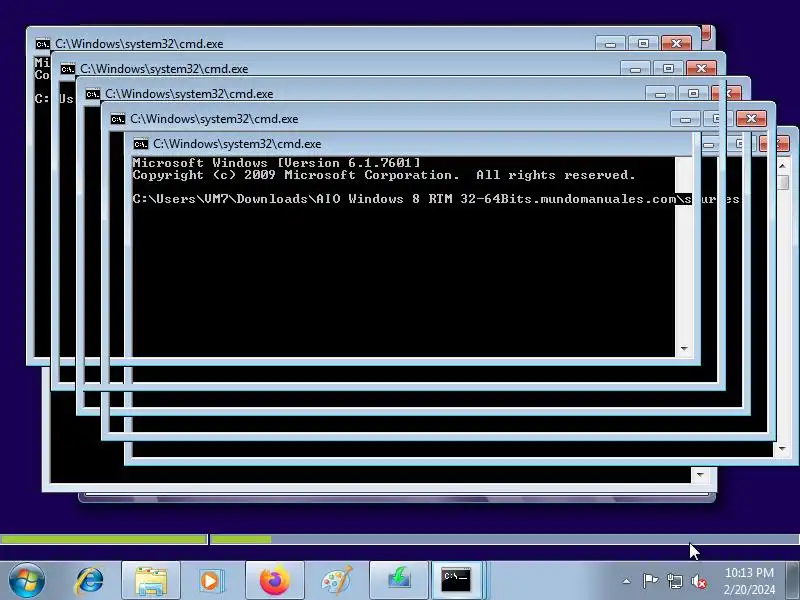Maximize the third cmd.exe window
Viewport: 800px width, 600px height.
693,93
